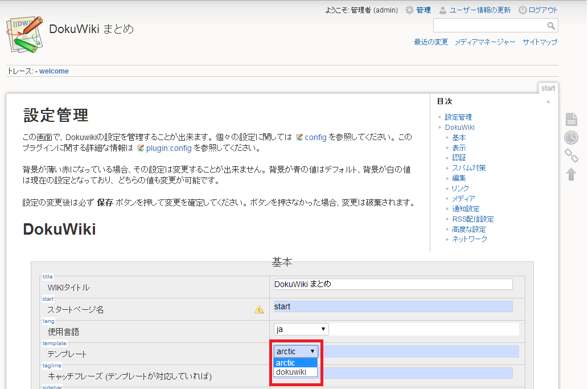Click スタートページ名 start field
Screen dimensions: 588x389
(x=393, y=306)
